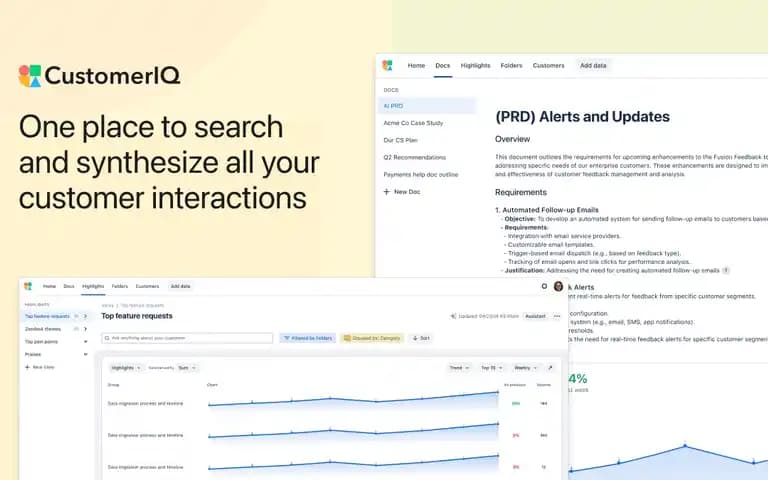Click the Filtered by folders chip
The image size is (768, 480).
click(308, 338)
